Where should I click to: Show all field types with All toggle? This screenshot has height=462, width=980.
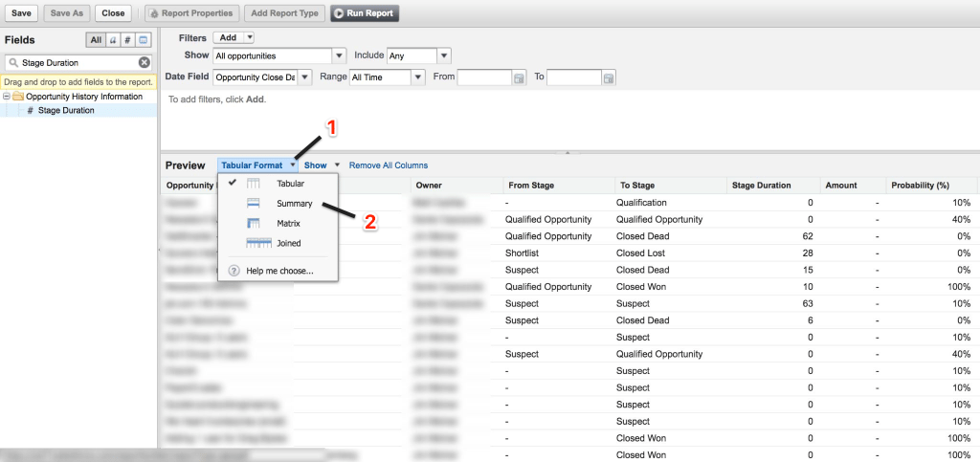pos(96,40)
